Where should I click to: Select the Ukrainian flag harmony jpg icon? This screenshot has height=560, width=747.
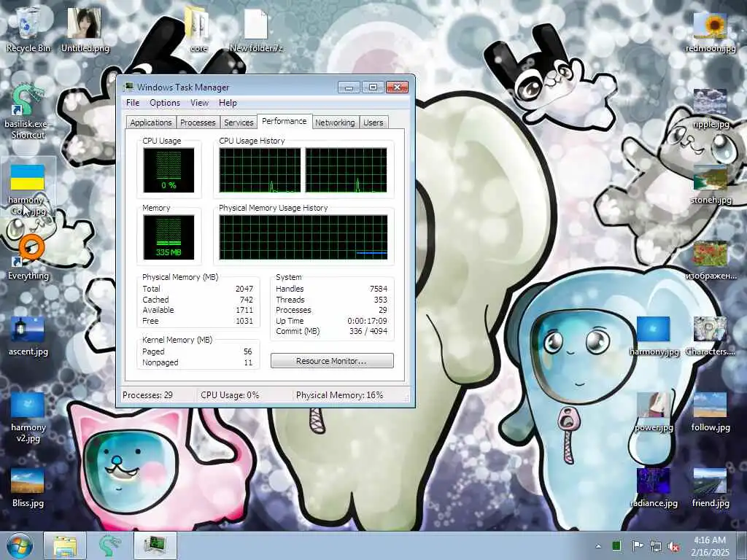[28, 189]
